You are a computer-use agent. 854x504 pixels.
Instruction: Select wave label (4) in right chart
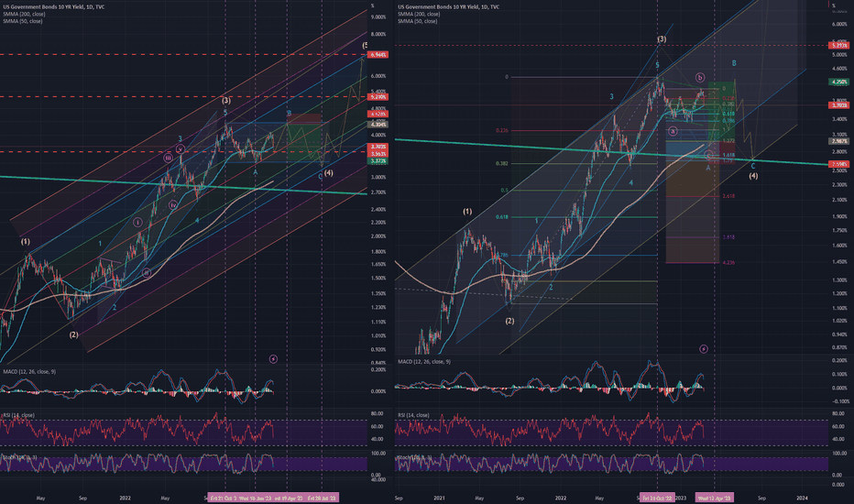753,176
